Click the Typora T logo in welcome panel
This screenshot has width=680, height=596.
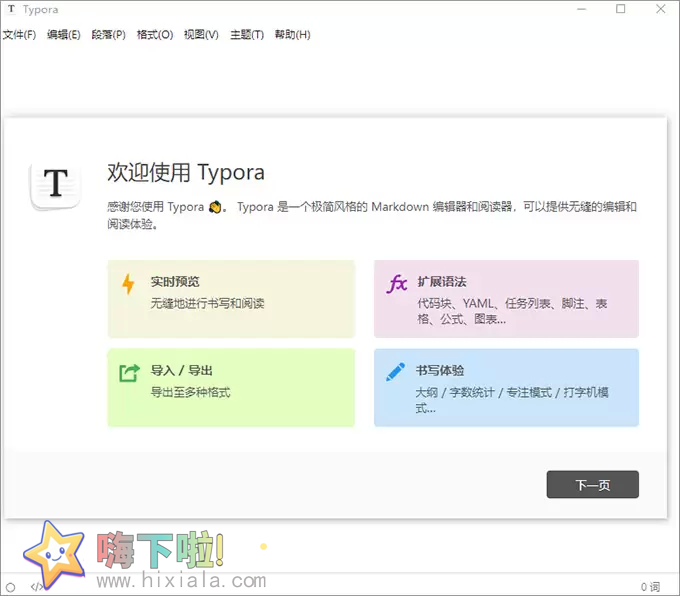pyautogui.click(x=56, y=185)
